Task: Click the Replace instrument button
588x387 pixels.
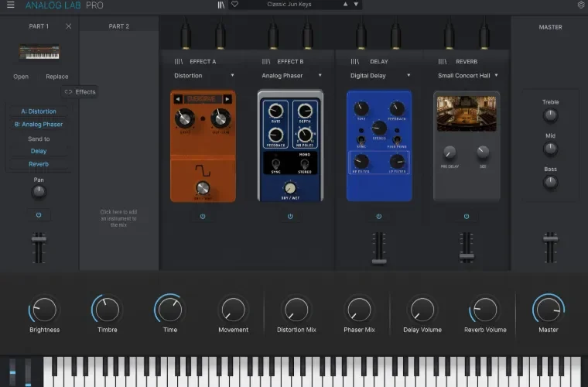Action: pos(57,77)
